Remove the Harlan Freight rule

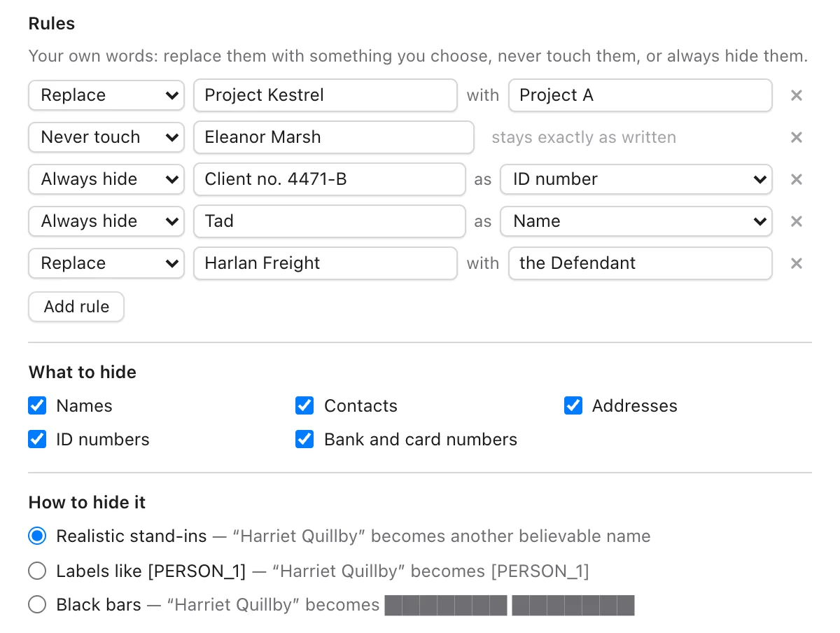pos(796,263)
